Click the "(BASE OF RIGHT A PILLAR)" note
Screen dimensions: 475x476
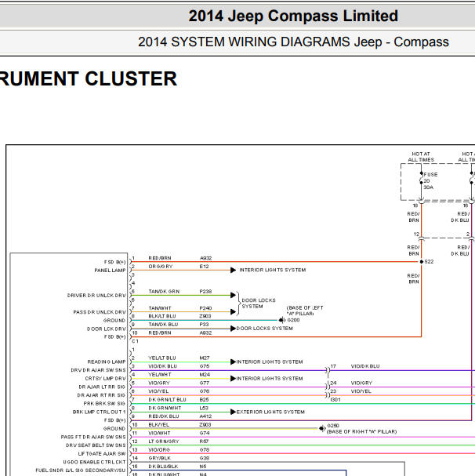coord(361,431)
